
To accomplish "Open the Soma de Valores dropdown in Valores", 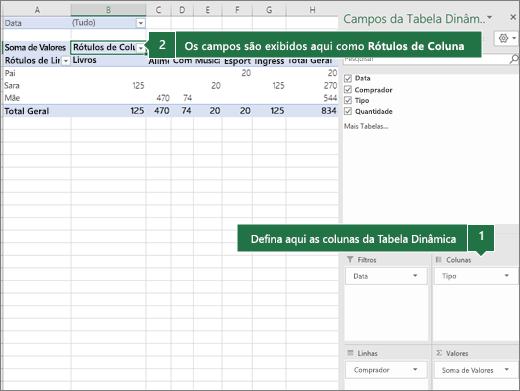I will 507,369.
